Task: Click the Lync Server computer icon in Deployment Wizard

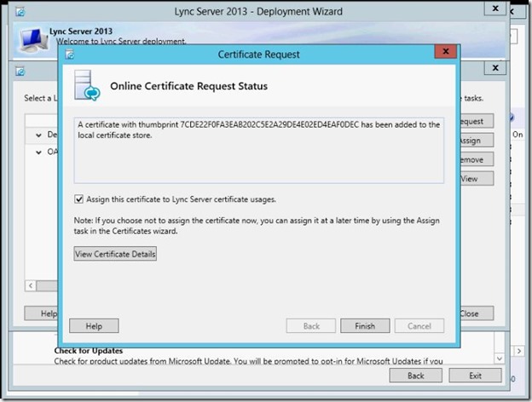Action: (x=34, y=39)
